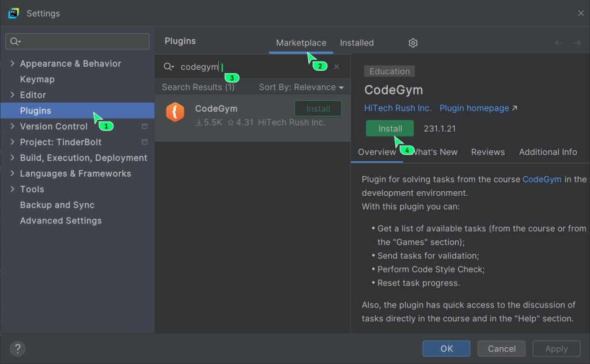
Task: Click the green Install button in details
Action: 389,128
